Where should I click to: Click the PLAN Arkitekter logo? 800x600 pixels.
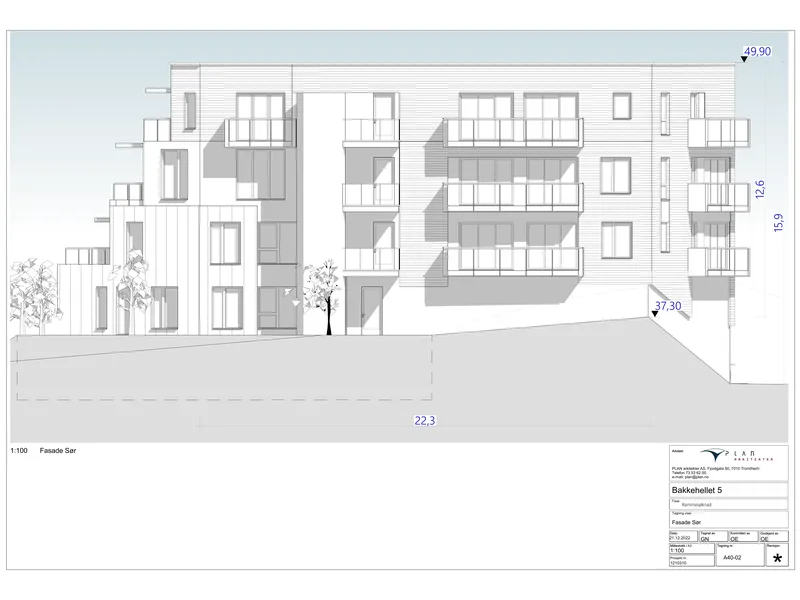pyautogui.click(x=736, y=455)
